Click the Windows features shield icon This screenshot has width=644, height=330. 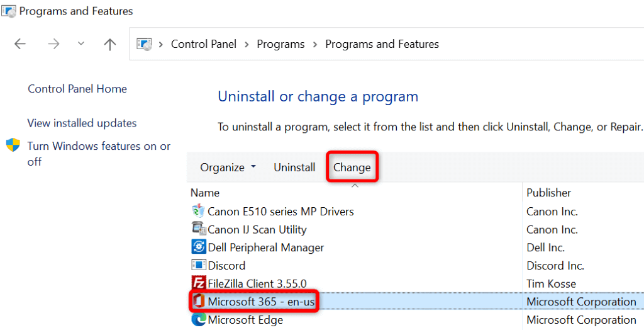click(x=13, y=146)
